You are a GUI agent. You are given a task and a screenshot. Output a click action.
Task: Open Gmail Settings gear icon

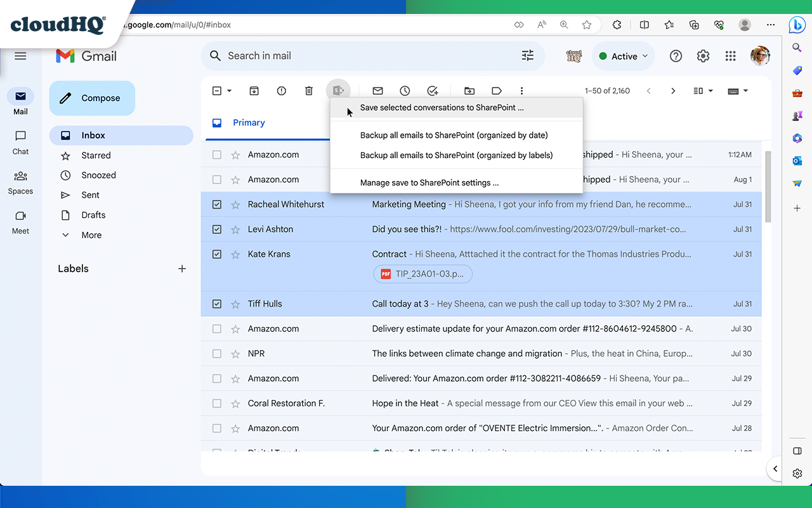tap(703, 56)
